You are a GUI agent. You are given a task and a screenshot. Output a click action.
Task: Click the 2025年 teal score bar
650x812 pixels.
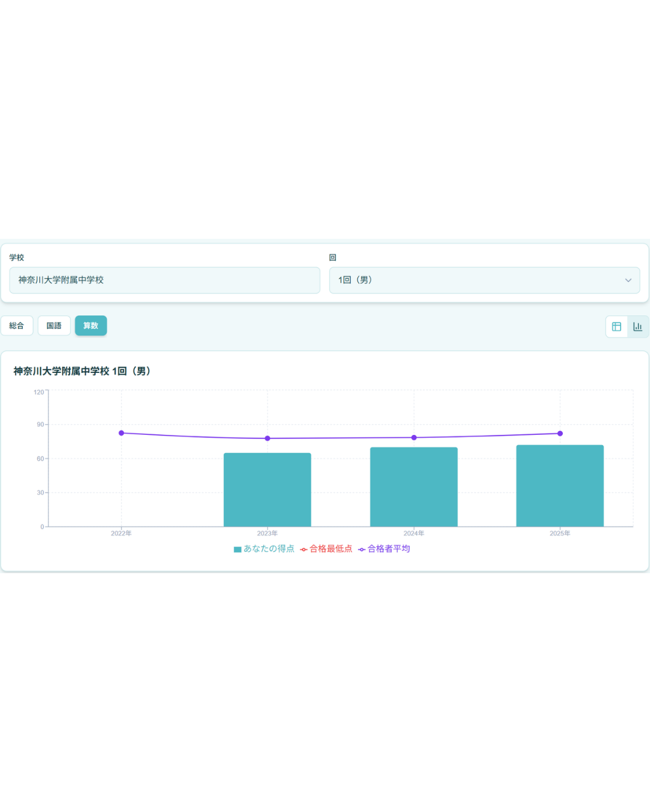(560, 486)
